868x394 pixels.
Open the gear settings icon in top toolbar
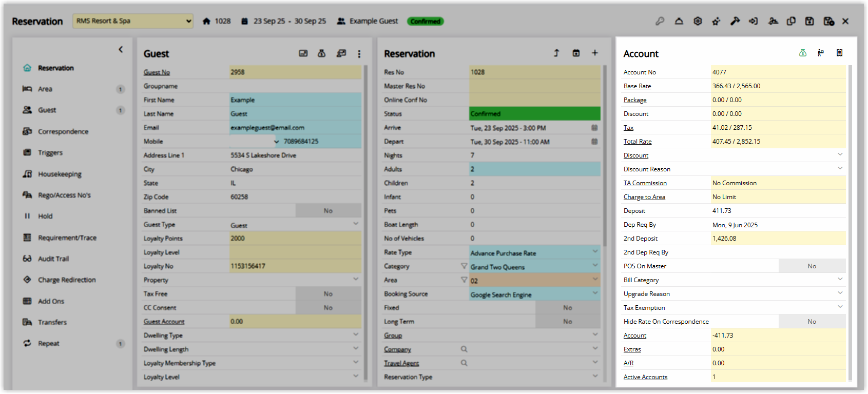698,21
